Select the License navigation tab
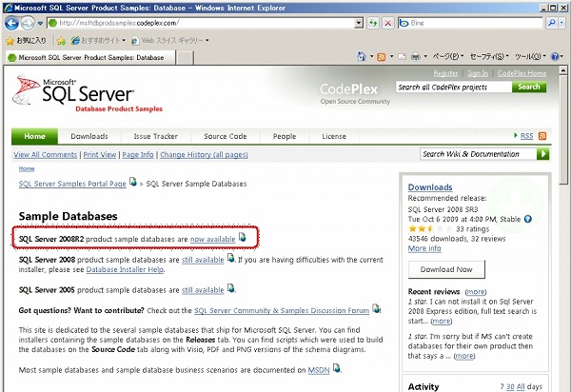The width and height of the screenshot is (571, 392). click(x=334, y=136)
